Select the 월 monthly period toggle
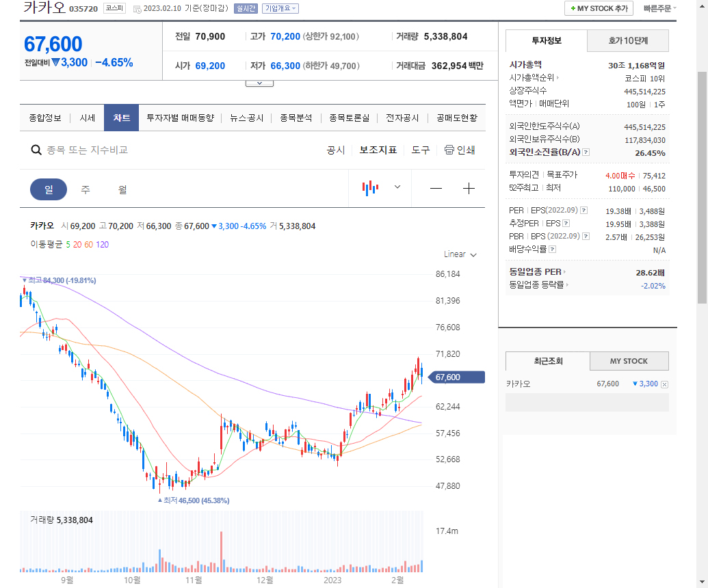Image resolution: width=708 pixels, height=588 pixels. coord(122,189)
